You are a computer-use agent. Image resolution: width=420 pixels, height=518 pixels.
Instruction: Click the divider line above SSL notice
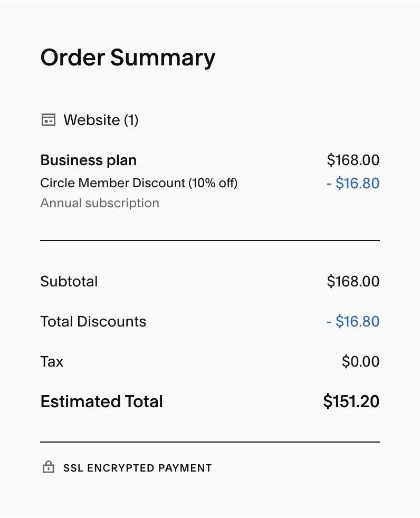[210, 442]
